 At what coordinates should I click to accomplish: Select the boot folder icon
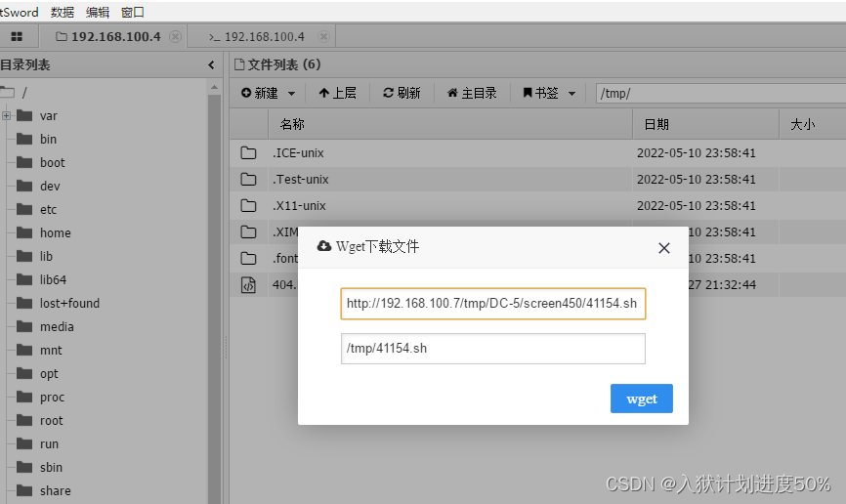tap(24, 162)
